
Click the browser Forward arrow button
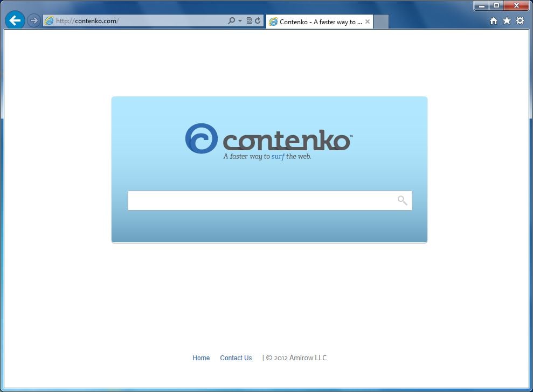click(33, 20)
